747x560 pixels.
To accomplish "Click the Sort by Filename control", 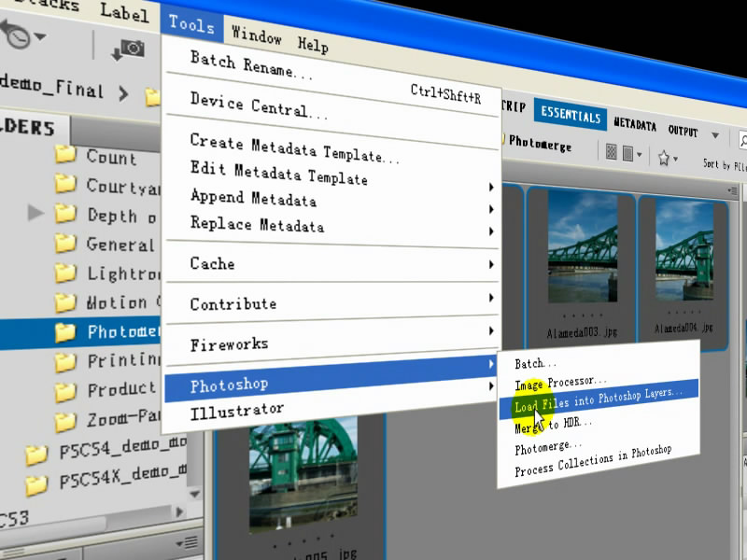I will pyautogui.click(x=725, y=165).
